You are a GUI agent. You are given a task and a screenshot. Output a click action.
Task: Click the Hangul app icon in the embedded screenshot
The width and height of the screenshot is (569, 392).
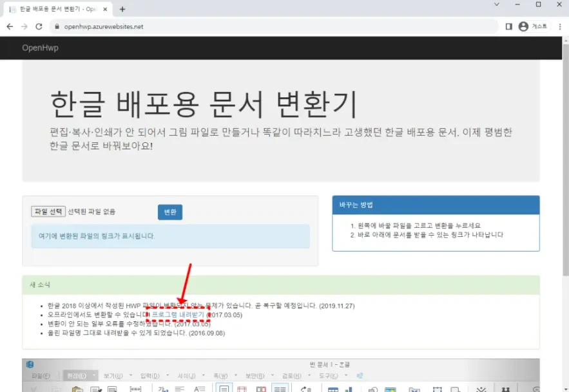[30, 364]
